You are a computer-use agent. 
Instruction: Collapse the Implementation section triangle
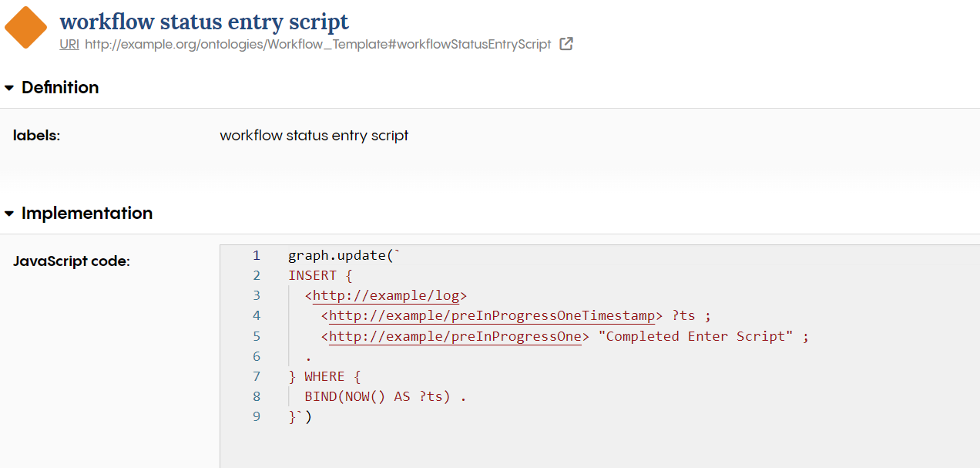9,214
